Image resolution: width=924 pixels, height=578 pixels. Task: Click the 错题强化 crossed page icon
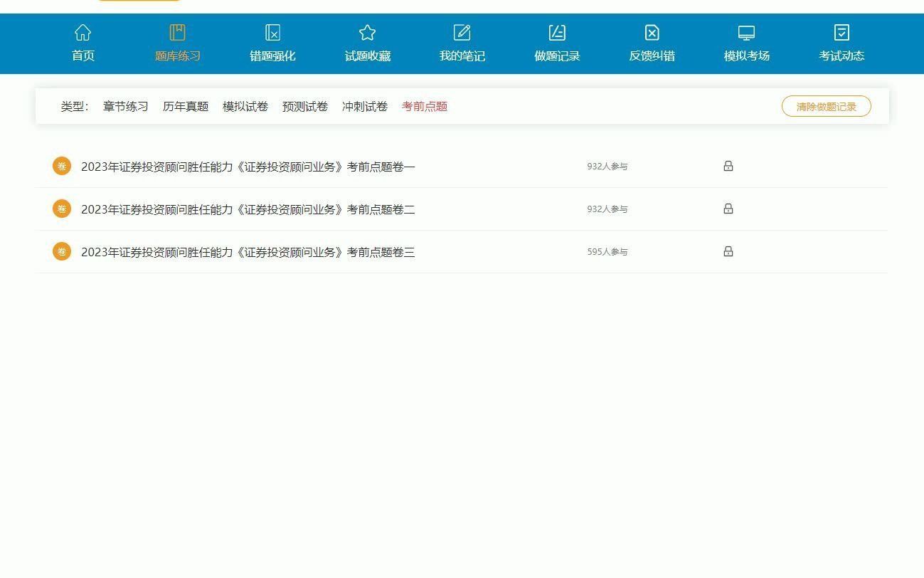coord(272,33)
